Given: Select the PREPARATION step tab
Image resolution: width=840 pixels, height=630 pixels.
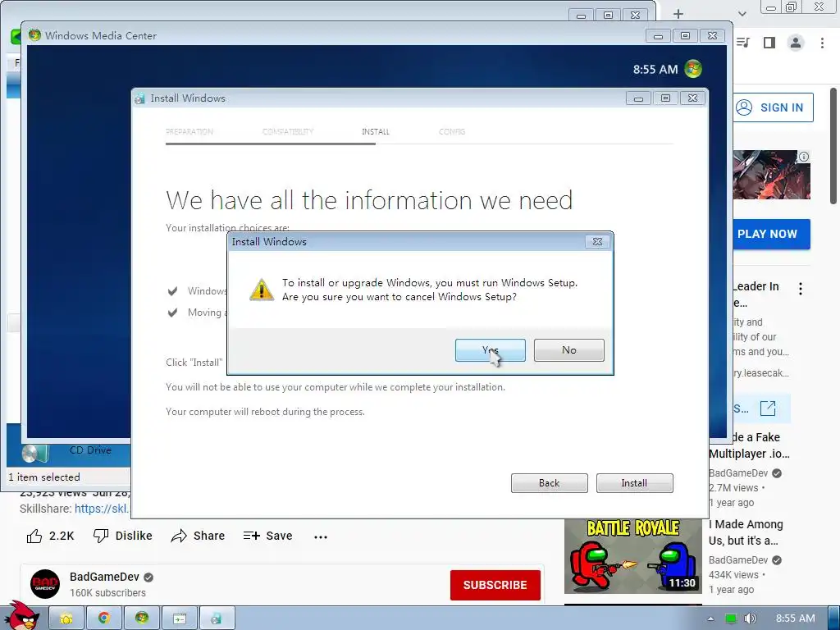Looking at the screenshot, I should point(189,131).
